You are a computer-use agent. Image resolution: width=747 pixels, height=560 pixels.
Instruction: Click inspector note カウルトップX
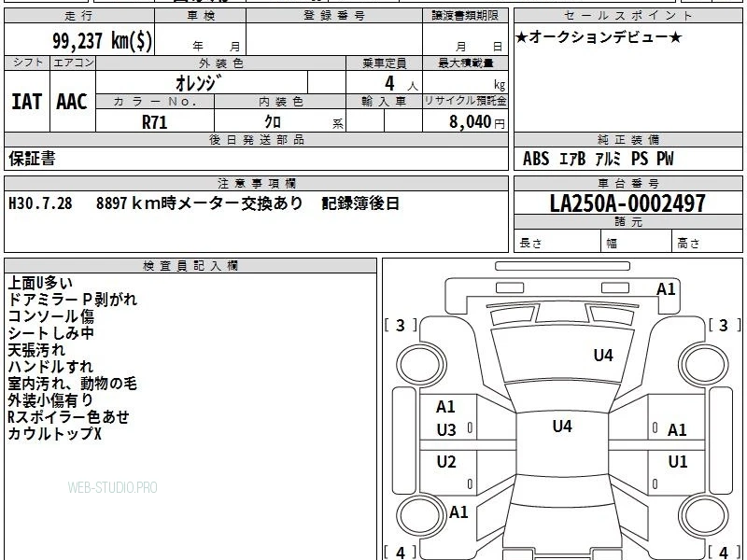[x=54, y=433]
